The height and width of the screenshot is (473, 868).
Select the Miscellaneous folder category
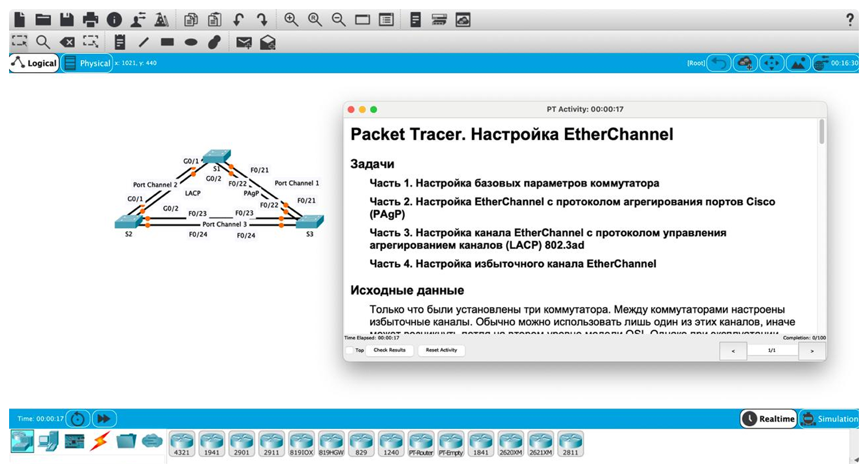[x=126, y=441]
